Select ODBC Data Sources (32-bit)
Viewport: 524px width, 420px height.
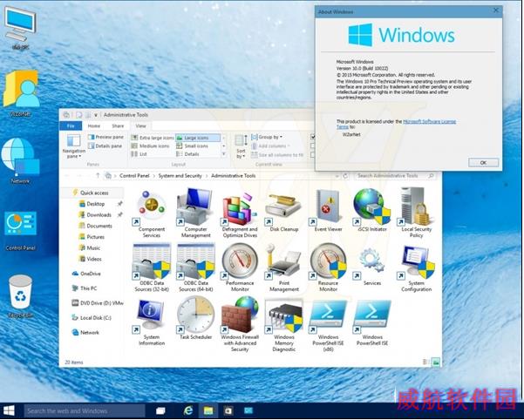pyautogui.click(x=152, y=268)
